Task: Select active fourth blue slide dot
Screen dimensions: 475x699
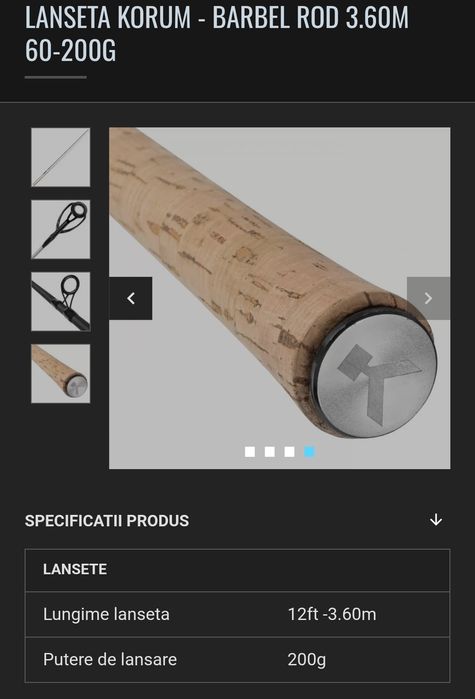Action: [x=309, y=452]
